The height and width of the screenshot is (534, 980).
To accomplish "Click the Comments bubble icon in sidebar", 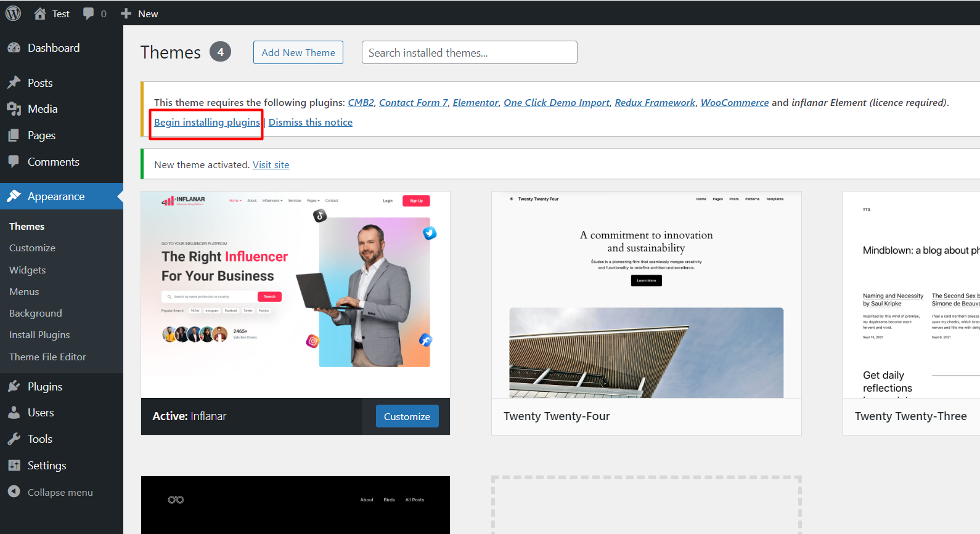I will tap(14, 161).
